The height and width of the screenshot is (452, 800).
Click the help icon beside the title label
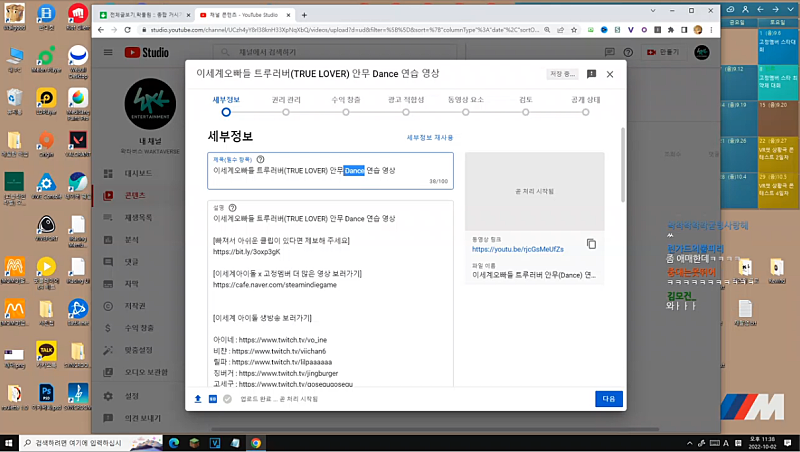click(260, 159)
